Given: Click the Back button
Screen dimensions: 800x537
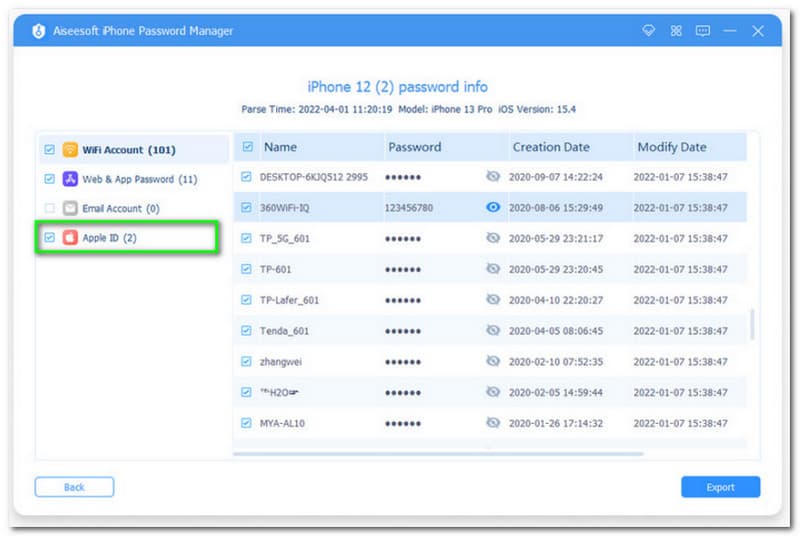Looking at the screenshot, I should 74,487.
